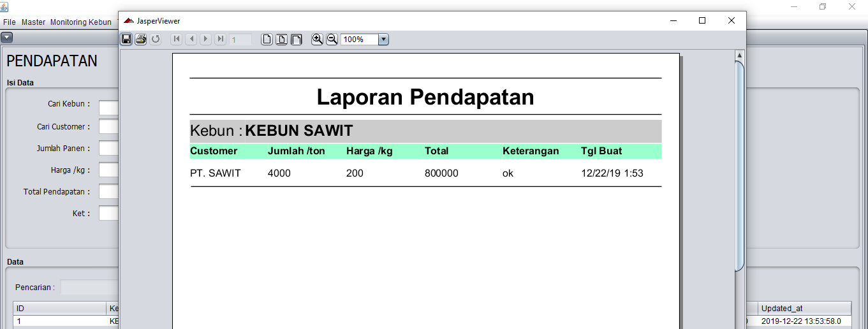
Task: Go to the next page of the report
Action: coord(205,40)
